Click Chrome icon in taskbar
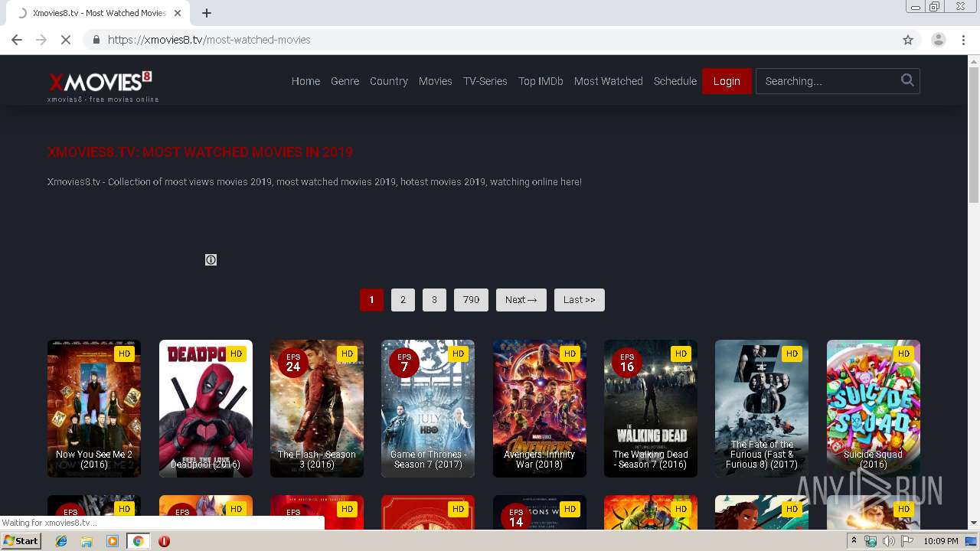The width and height of the screenshot is (980, 551). click(138, 541)
